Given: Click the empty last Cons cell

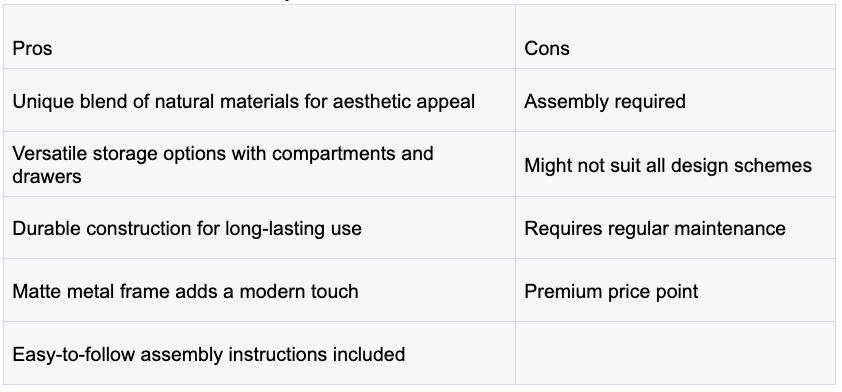Looking at the screenshot, I should pyautogui.click(x=676, y=353).
